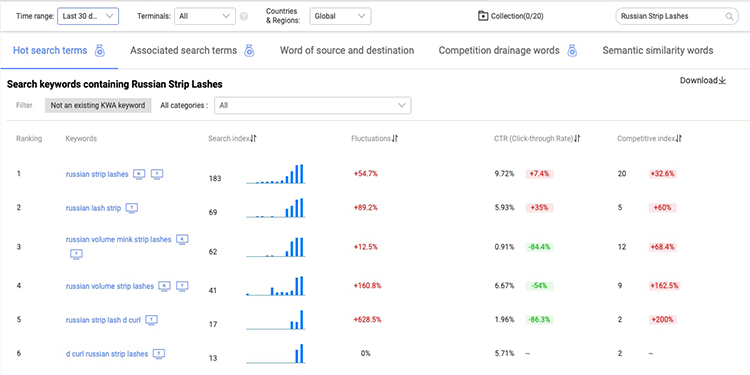
Task: Sort by Competitive index arrows
Action: [x=679, y=139]
